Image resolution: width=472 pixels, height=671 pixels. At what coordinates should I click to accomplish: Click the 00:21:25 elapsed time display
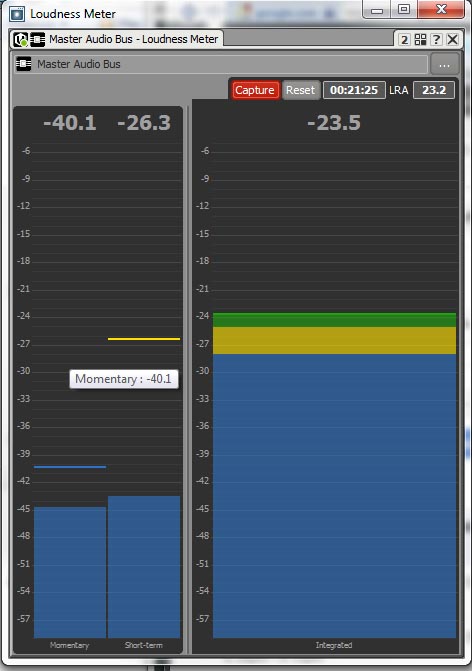354,90
